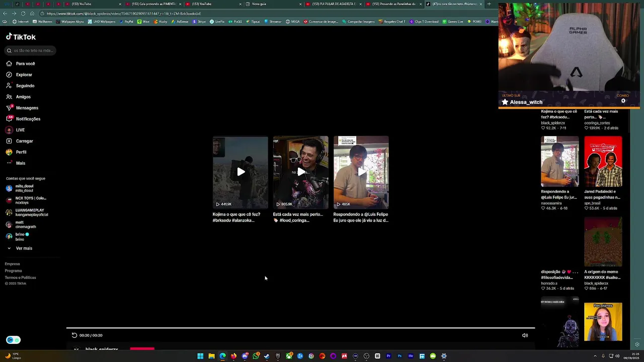The image size is (644, 362).
Task: Open the Mais options menu
Action: [x=16, y=163]
